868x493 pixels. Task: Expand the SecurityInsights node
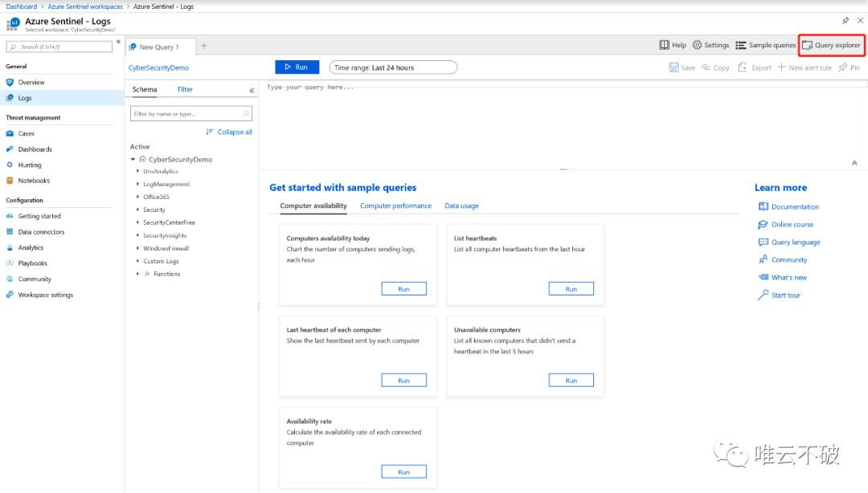point(138,235)
